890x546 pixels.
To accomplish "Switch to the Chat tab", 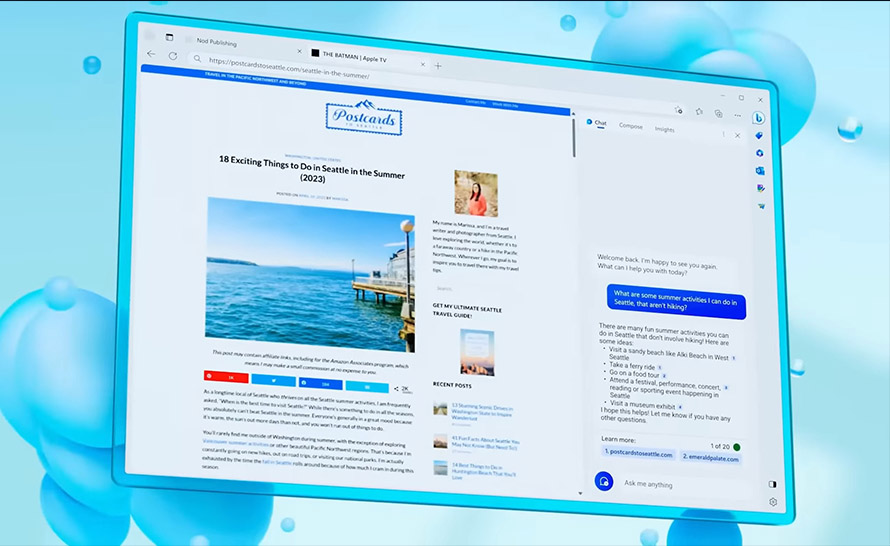I will point(597,123).
